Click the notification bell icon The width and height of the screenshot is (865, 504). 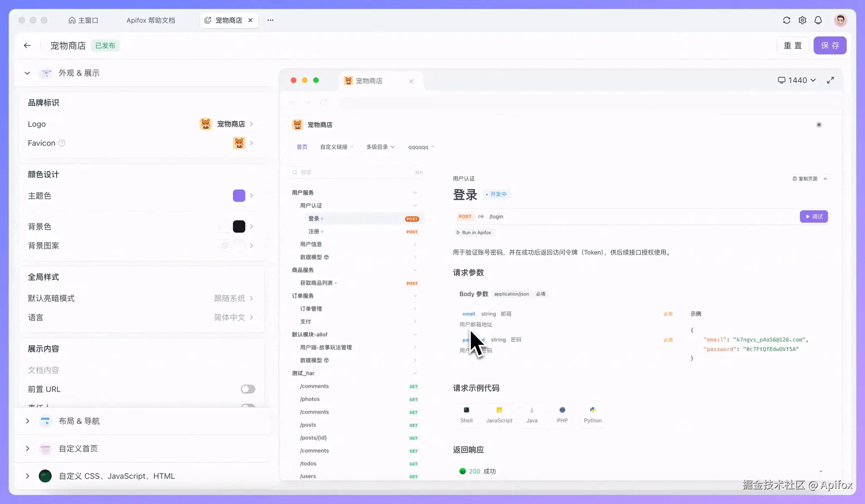(x=818, y=20)
